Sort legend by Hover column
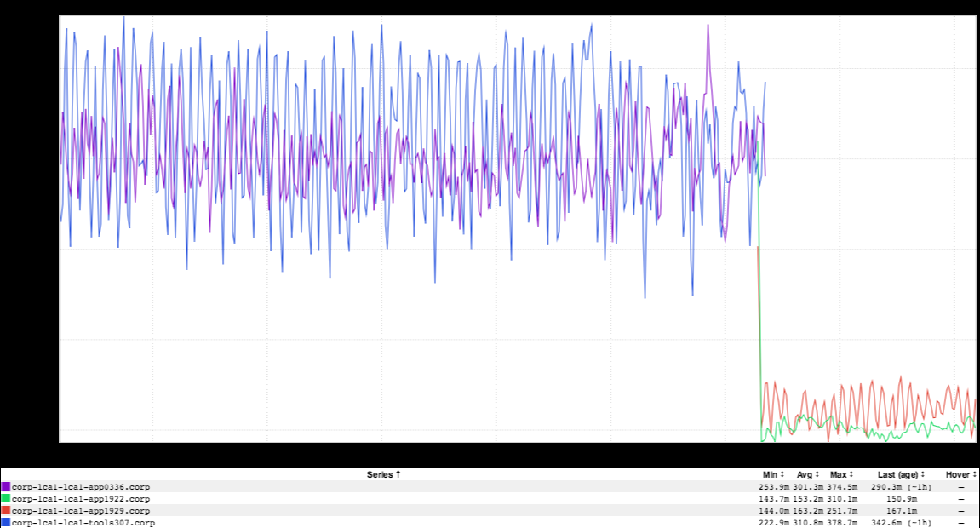 [960, 474]
